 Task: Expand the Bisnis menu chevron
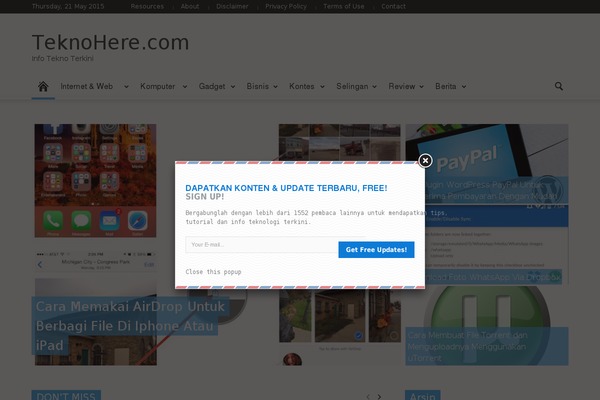coord(276,87)
